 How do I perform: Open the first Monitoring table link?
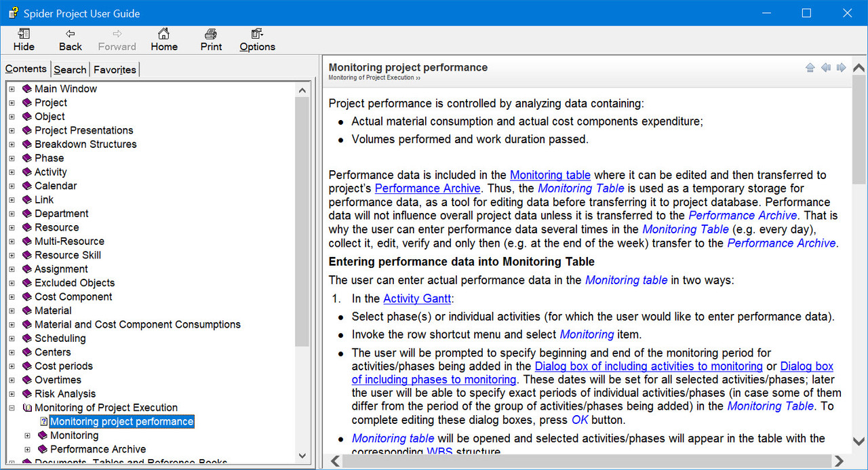click(x=550, y=175)
